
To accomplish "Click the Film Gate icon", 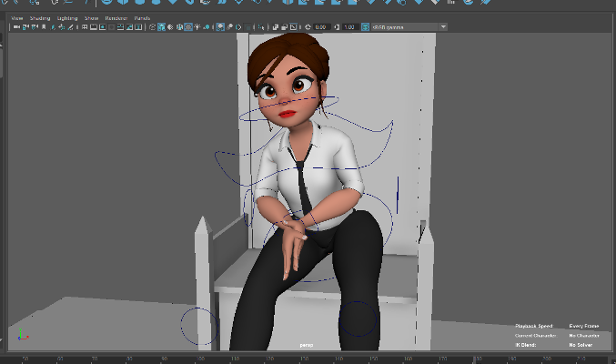I will (x=93, y=27).
